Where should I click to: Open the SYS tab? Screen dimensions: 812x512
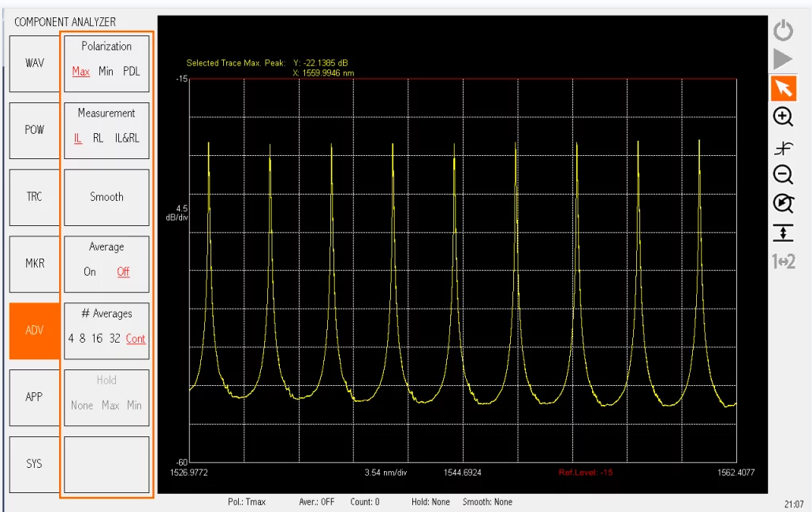pos(35,464)
